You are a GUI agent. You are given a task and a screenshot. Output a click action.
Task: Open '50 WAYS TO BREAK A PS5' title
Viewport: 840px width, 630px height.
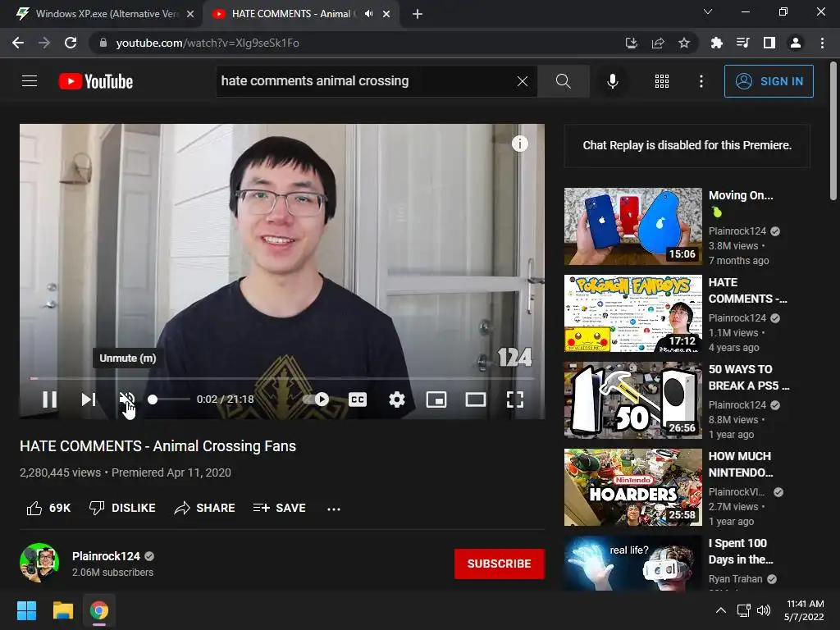click(748, 377)
